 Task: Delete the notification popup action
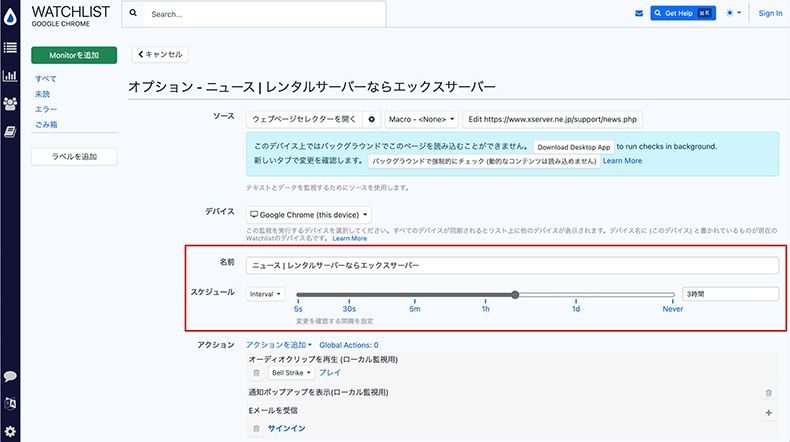tap(768, 393)
